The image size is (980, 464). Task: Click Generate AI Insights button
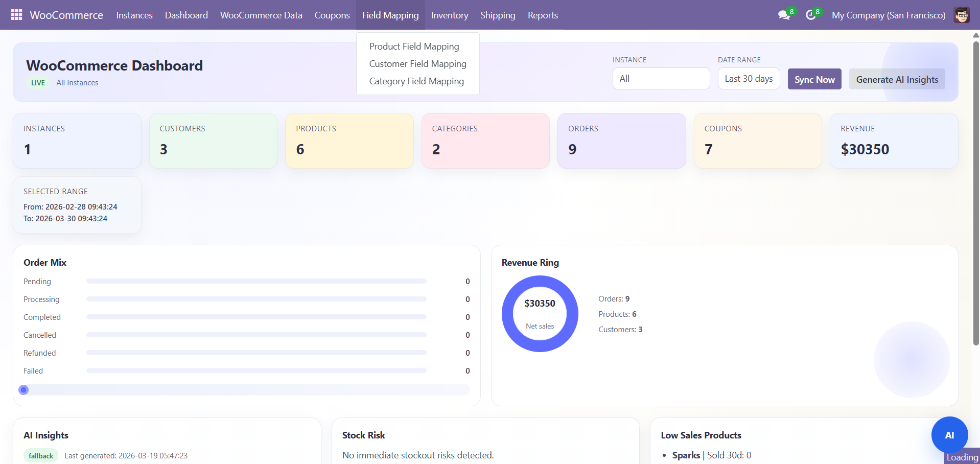[897, 79]
